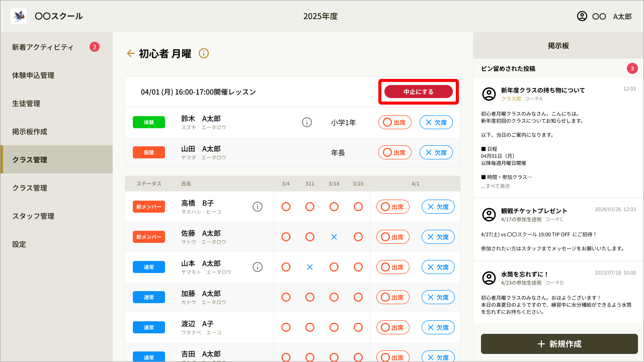This screenshot has width=644, height=362.
Task: Click the school logo in top-left
Action: pyautogui.click(x=19, y=16)
